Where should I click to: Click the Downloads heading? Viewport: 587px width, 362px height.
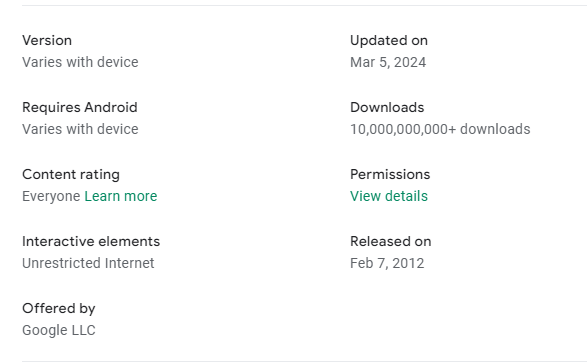click(387, 107)
